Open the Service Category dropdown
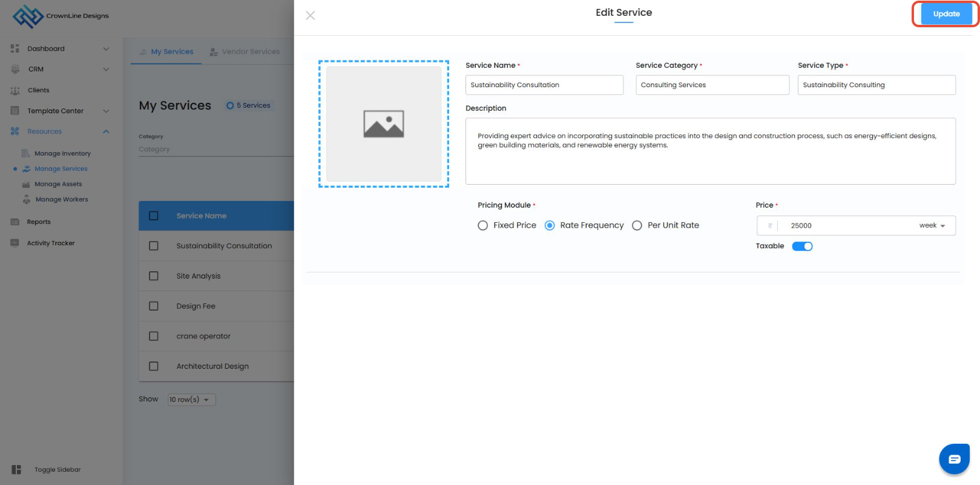Image resolution: width=980 pixels, height=485 pixels. tap(712, 85)
